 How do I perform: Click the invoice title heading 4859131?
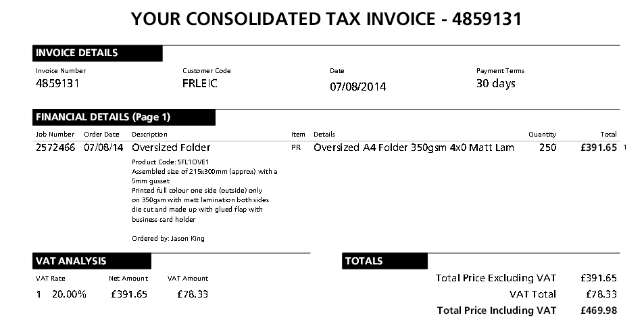[326, 19]
